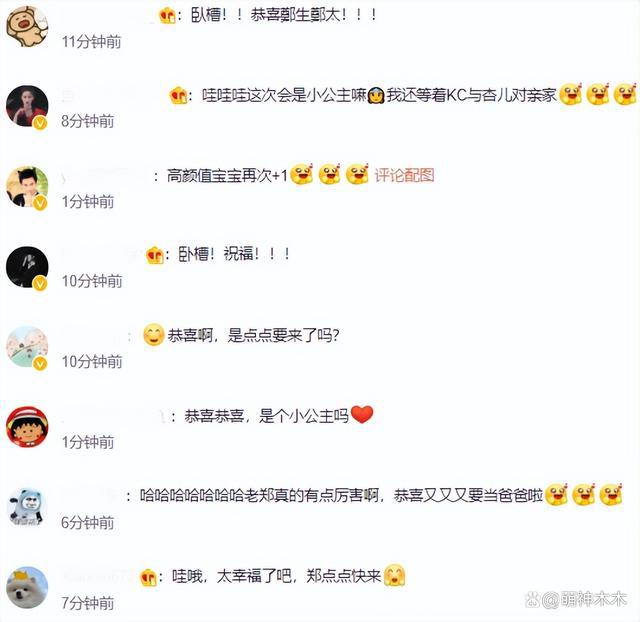Click the crown badge before 哇哦，太幸福了吧
The width and height of the screenshot is (640, 622).
point(149,578)
